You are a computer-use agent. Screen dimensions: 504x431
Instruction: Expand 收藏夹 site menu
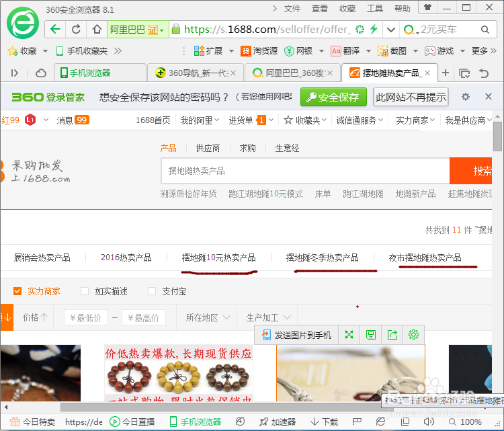point(304,120)
